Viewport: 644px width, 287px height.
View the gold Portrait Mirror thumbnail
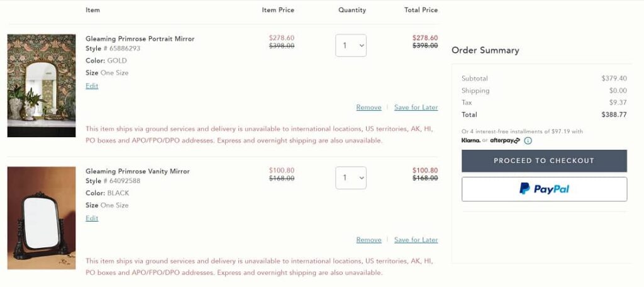(42, 86)
